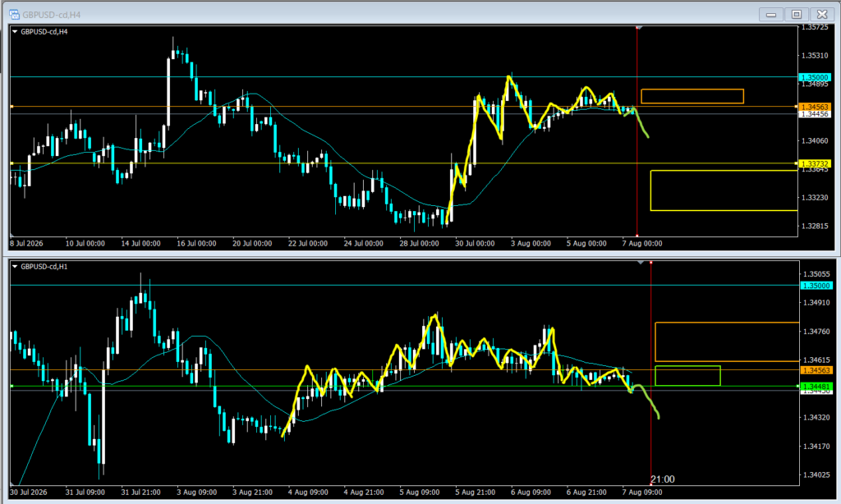Grab the gray chart shift triangle in the H4 chart

pyautogui.click(x=639, y=28)
